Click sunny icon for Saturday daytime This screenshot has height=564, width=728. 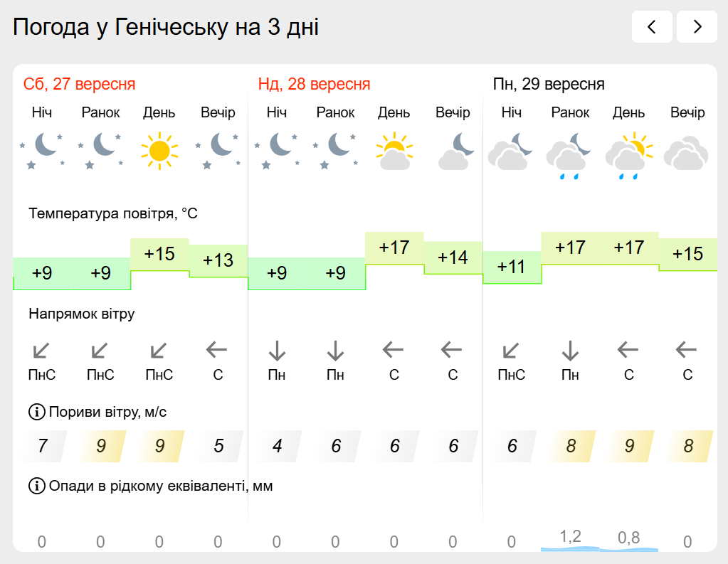pyautogui.click(x=159, y=151)
